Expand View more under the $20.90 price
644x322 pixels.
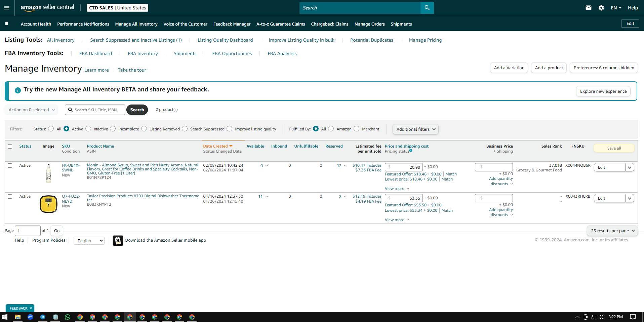point(397,189)
